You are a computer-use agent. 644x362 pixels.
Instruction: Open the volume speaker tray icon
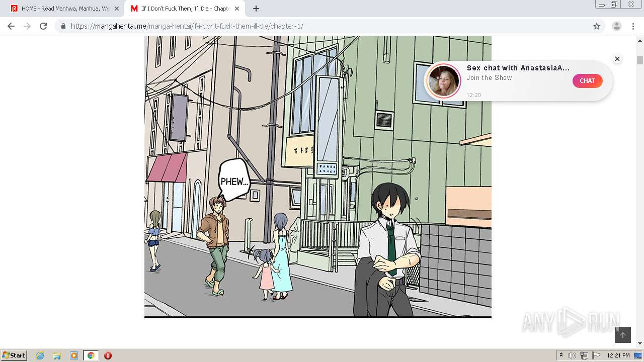click(572, 355)
